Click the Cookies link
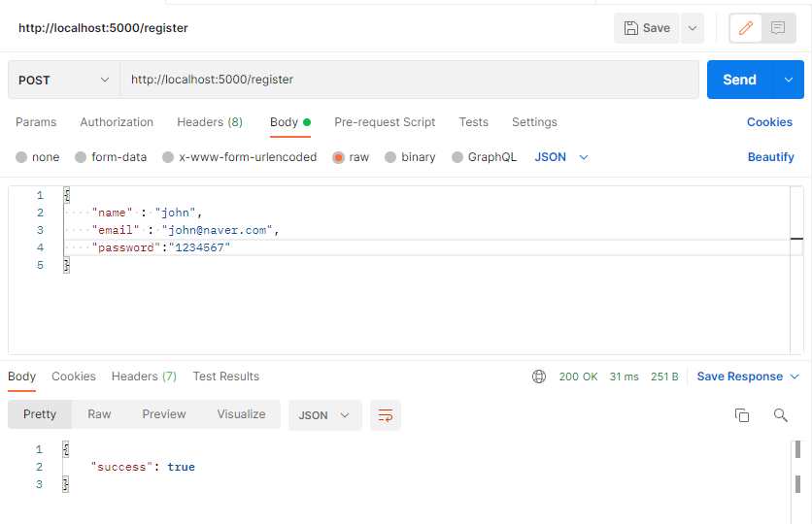The image size is (812, 524). pos(769,122)
